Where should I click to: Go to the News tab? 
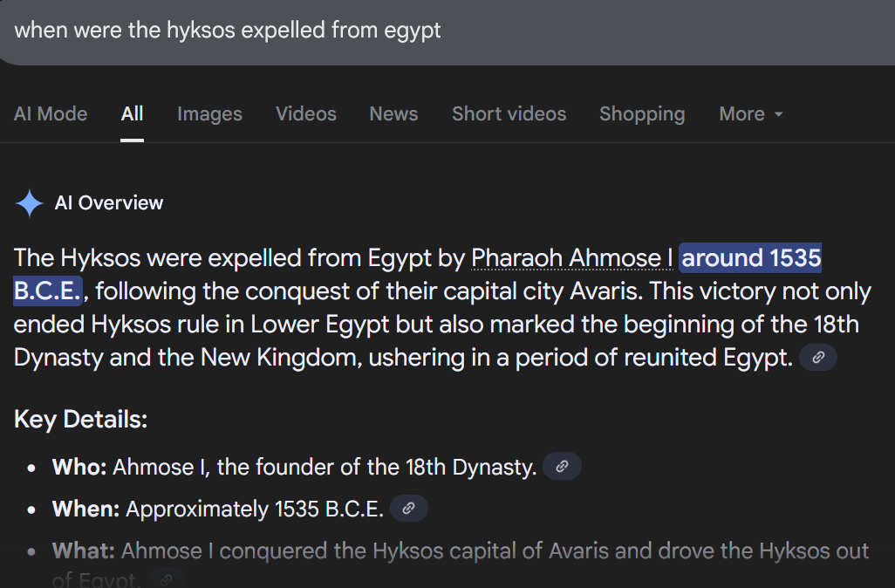pos(393,113)
